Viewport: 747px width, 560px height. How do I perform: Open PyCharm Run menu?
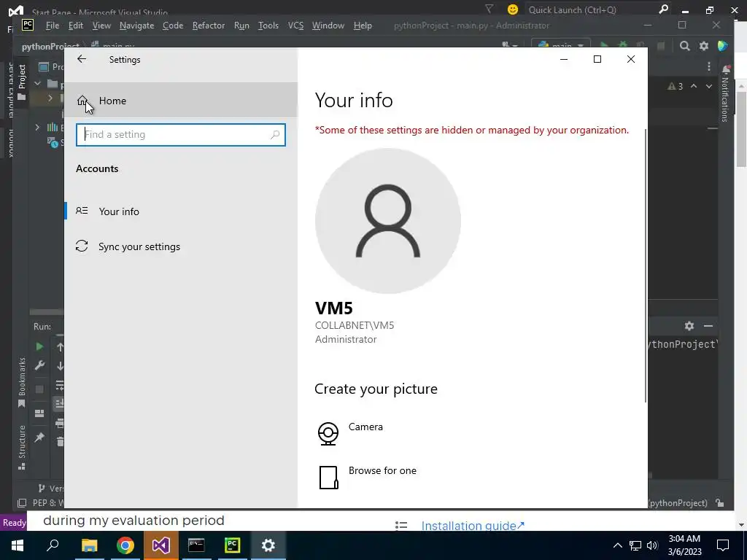coord(241,26)
